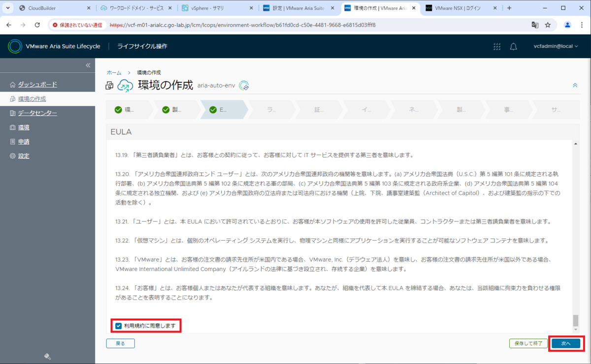Click the 戻る button
Image resolution: width=591 pixels, height=364 pixels.
(120, 343)
